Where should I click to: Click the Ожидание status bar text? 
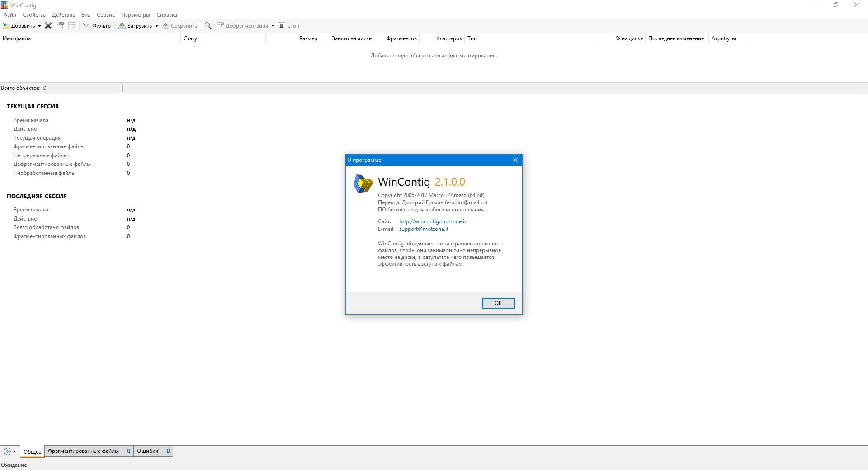pos(14,465)
